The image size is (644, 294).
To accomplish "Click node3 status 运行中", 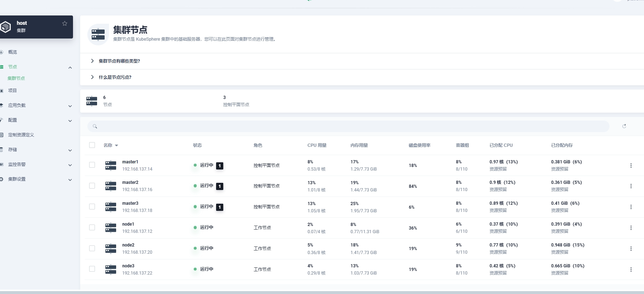I will pos(207,269).
